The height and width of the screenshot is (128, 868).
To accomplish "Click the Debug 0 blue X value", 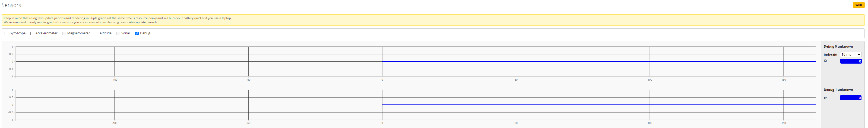I will click(850, 61).
